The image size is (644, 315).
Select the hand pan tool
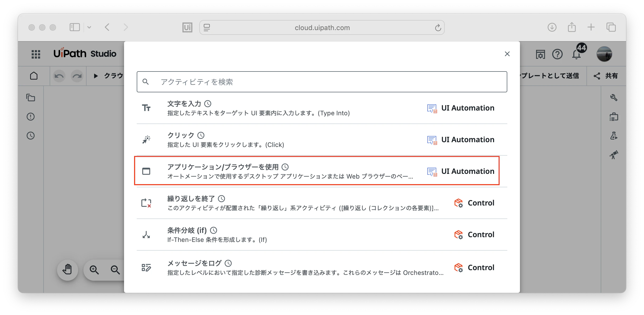point(68,270)
